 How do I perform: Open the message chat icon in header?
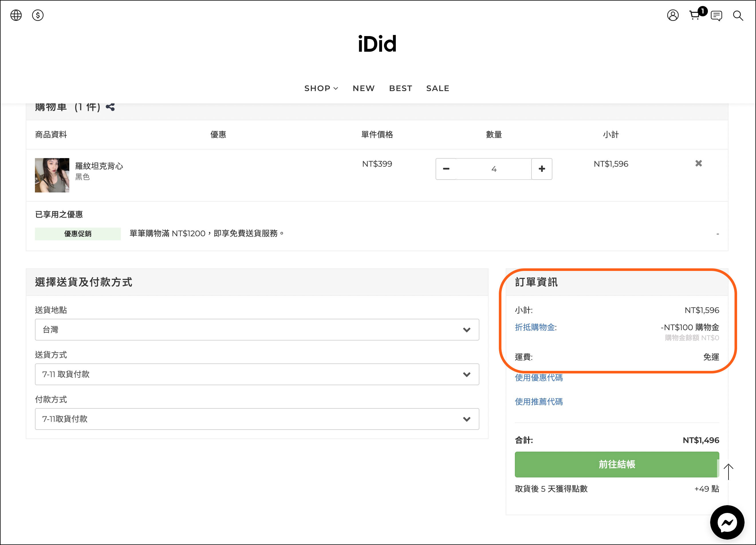716,15
